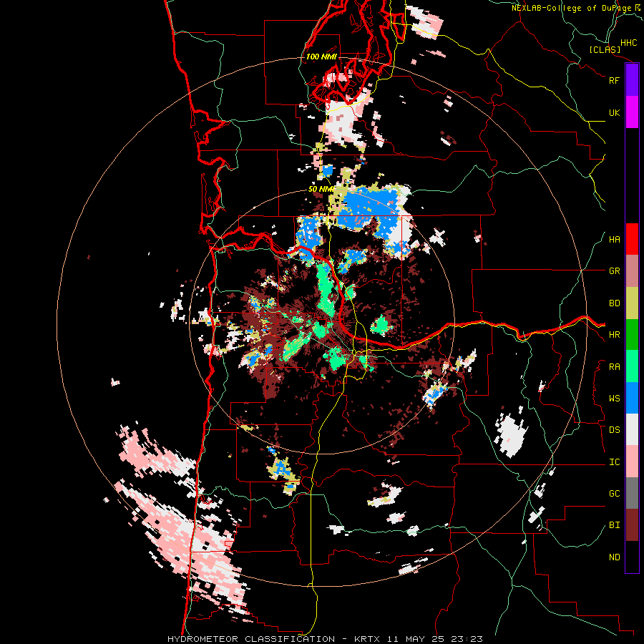The width and height of the screenshot is (644, 644).
Task: Click the ND legend label
Action: click(614, 557)
